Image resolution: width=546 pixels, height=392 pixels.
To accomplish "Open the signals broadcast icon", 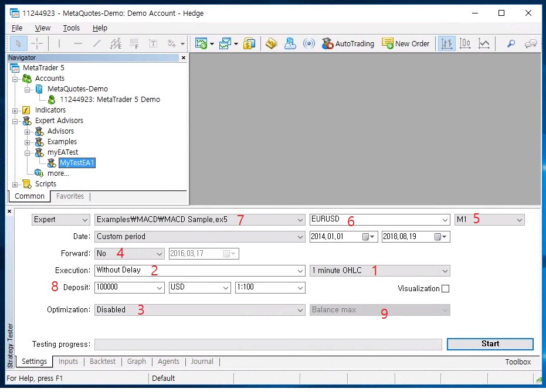I will click(309, 44).
